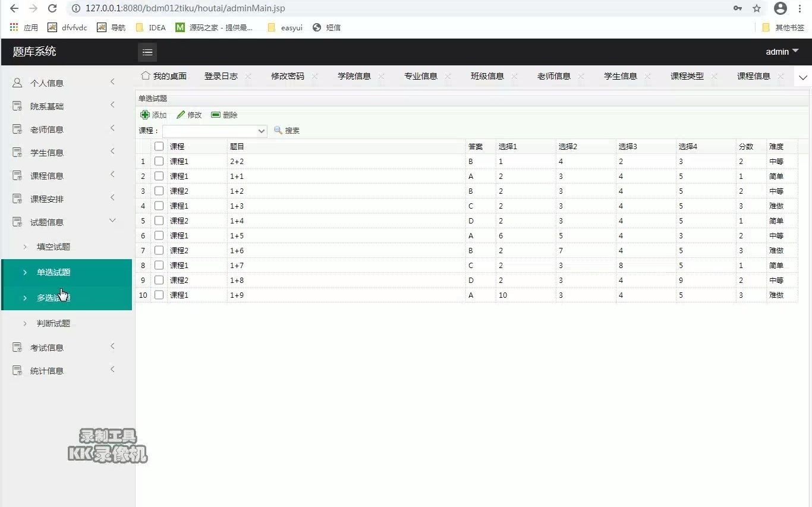Expand the 统计信息 menu chevron
This screenshot has width=812, height=507.
pos(112,369)
